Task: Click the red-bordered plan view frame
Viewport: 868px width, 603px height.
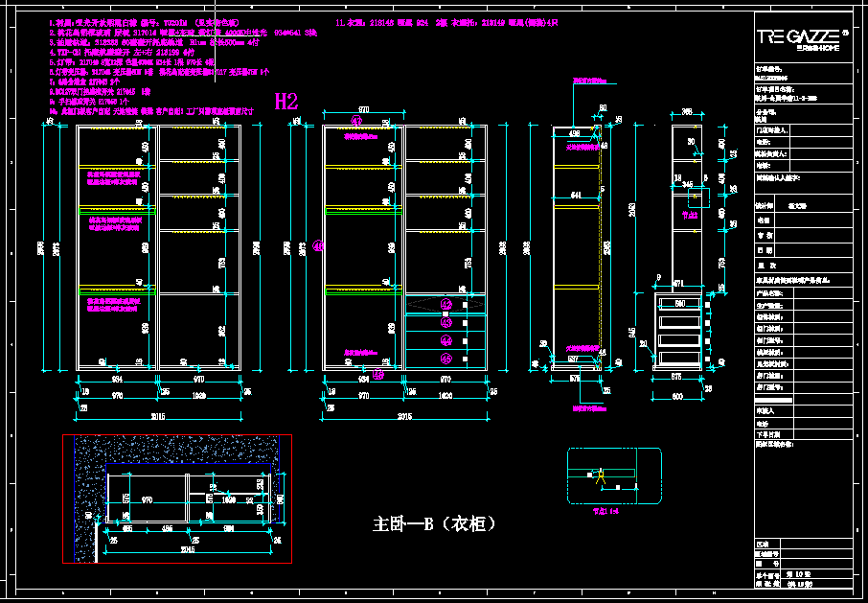Action: [x=177, y=499]
